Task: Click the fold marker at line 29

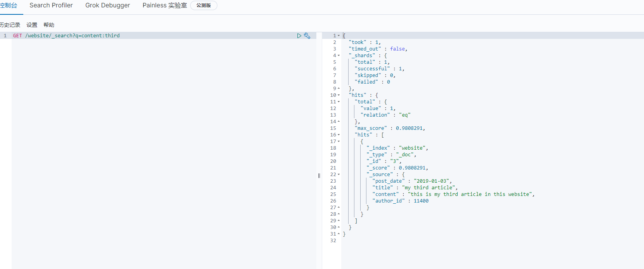Action: (x=338, y=221)
